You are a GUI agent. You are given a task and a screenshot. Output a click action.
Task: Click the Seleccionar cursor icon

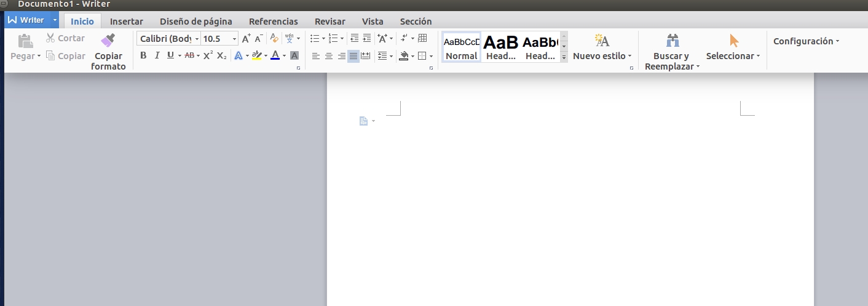point(733,41)
